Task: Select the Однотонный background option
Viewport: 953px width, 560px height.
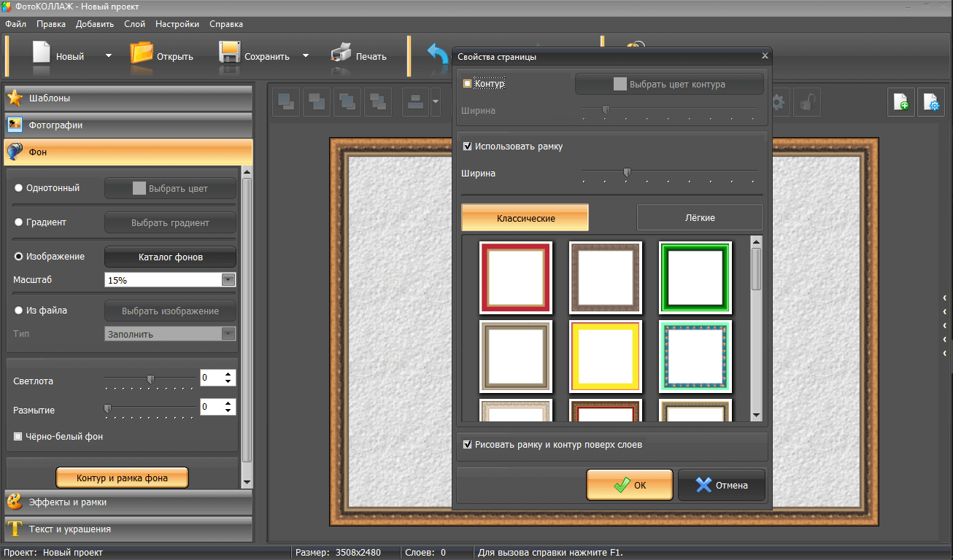Action: 18,188
